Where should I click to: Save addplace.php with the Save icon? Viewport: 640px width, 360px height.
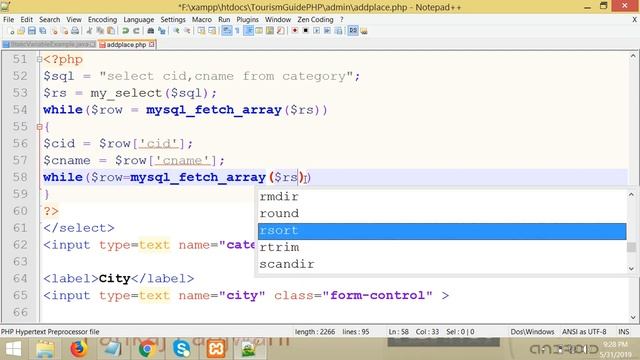pyautogui.click(x=31, y=31)
